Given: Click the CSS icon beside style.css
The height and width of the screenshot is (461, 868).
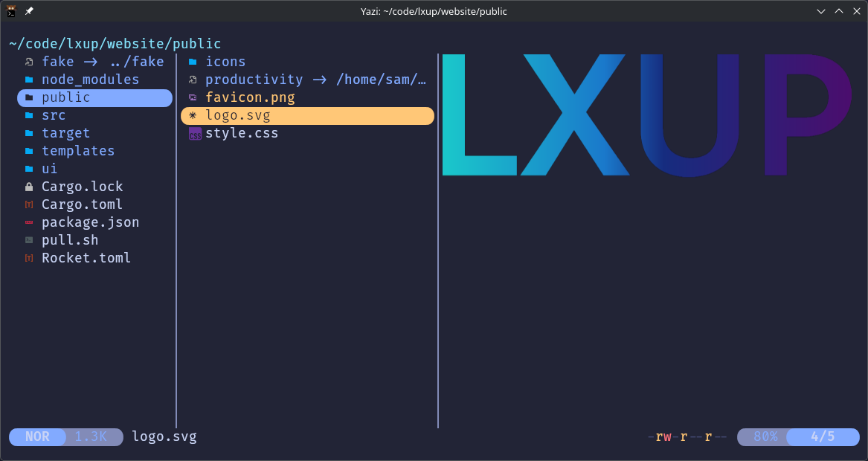Looking at the screenshot, I should pos(195,134).
